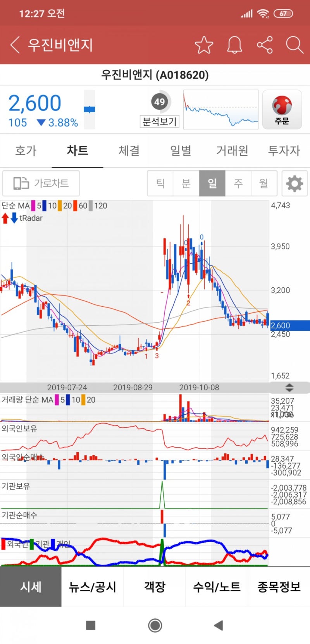
Task: Tap the 1,652 axis label
Action: click(281, 376)
